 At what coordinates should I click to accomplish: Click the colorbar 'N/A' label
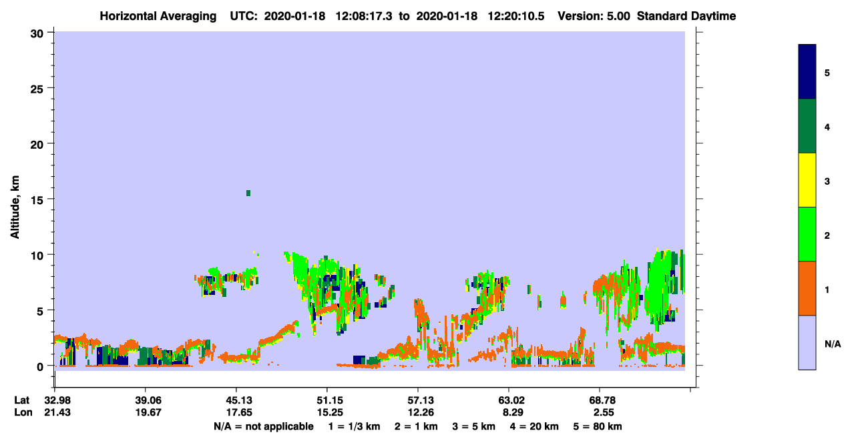point(833,344)
